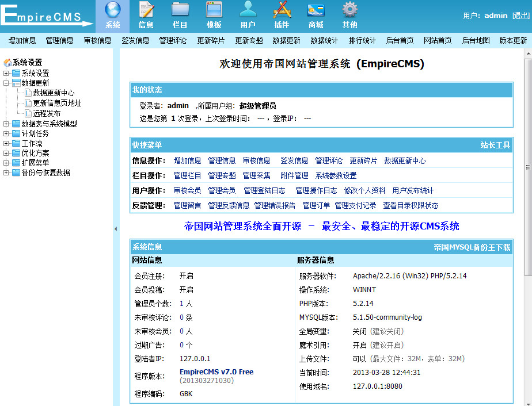Open 后台地图 menu item
Image resolution: width=532 pixels, height=406 pixels.
click(476, 41)
